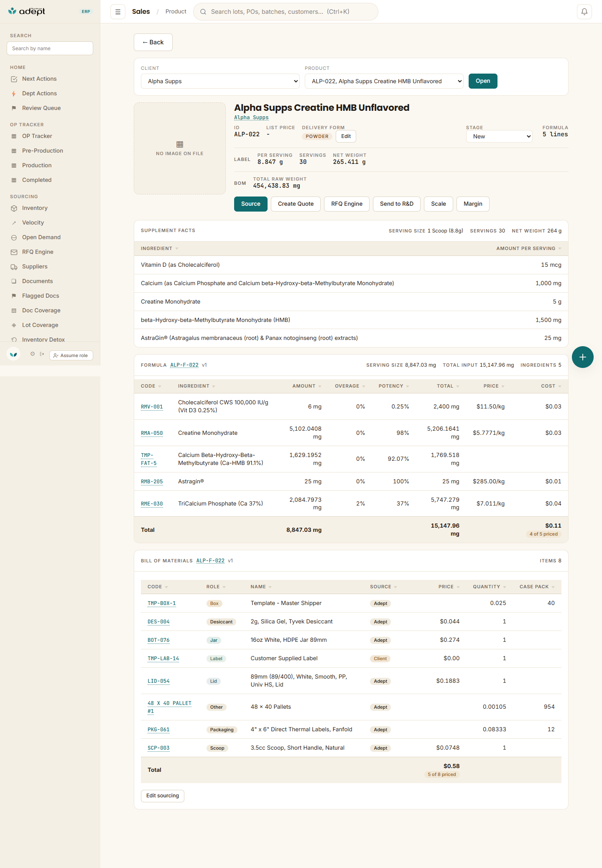
Task: Click the Production grid icon
Action: point(14,166)
